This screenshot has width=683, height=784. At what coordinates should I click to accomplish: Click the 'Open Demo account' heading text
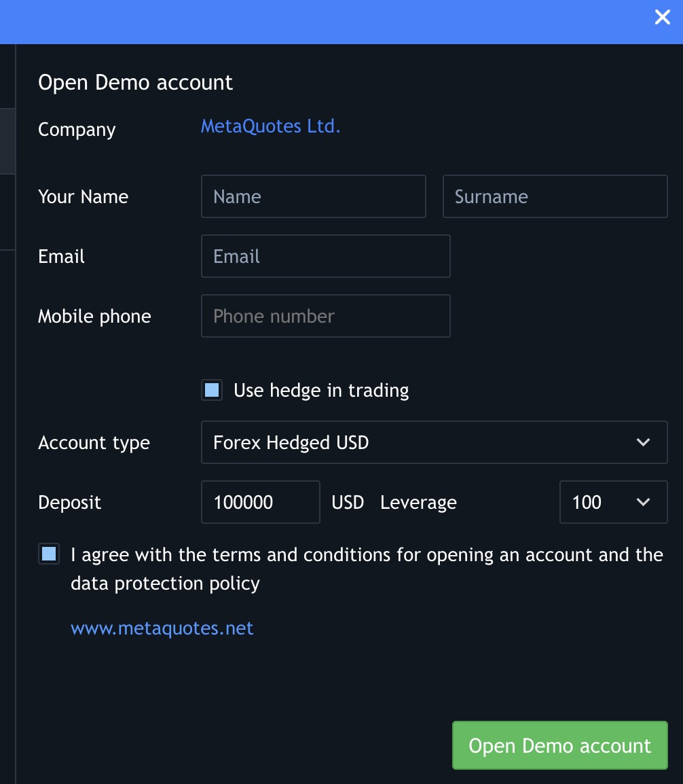135,82
